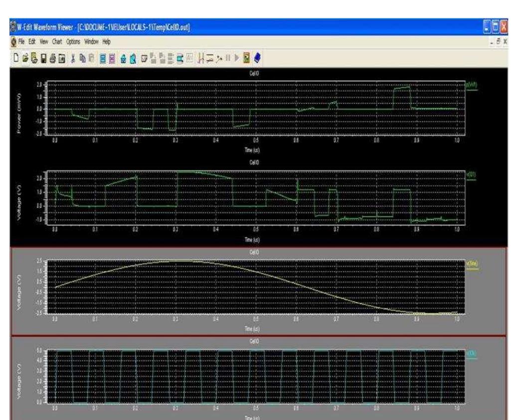Click the Open file folder icon
Viewport: 511px width, 420px height.
[x=25, y=58]
